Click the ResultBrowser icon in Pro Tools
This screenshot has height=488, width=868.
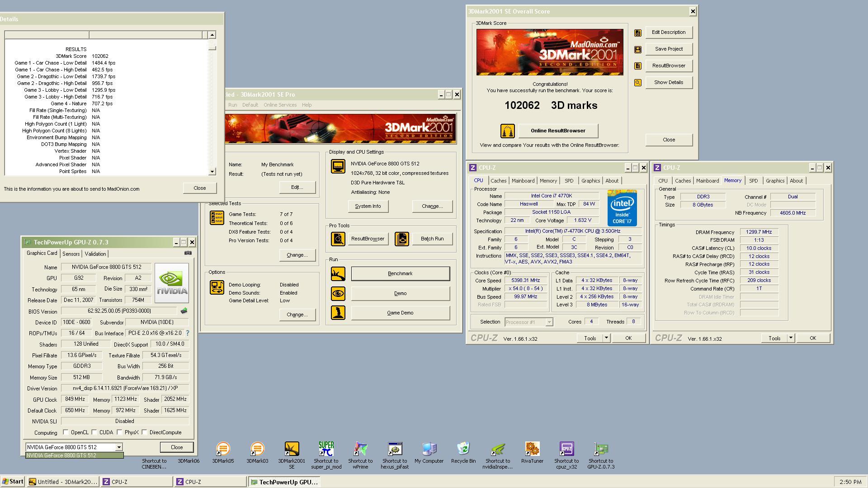click(x=338, y=239)
